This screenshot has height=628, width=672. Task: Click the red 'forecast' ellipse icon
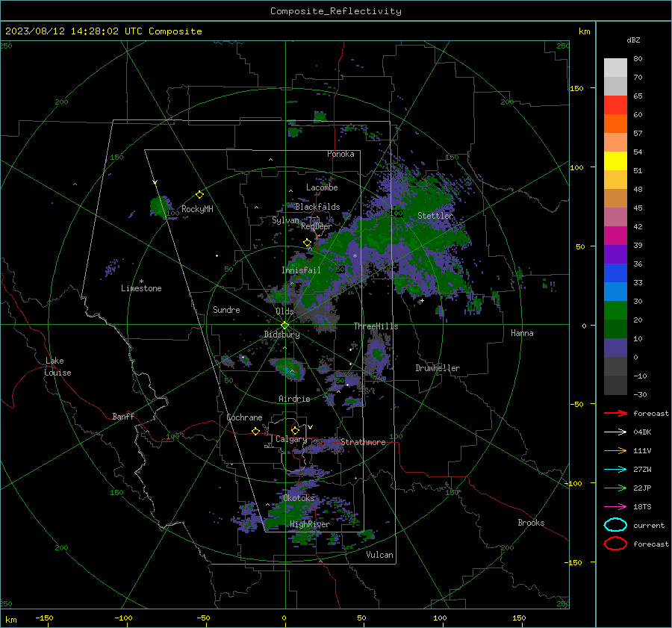tap(615, 544)
